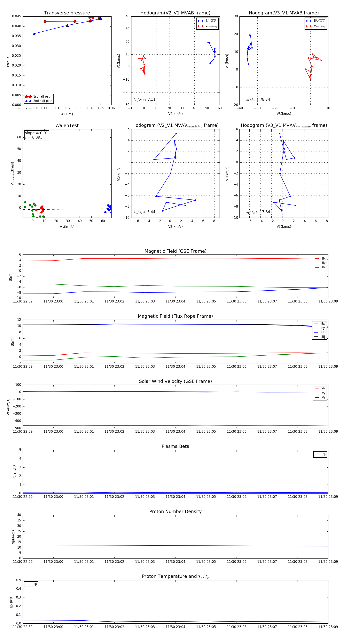
Task: Click the "Np(#/cc)" y-axis label
Action: pyautogui.click(x=13, y=537)
